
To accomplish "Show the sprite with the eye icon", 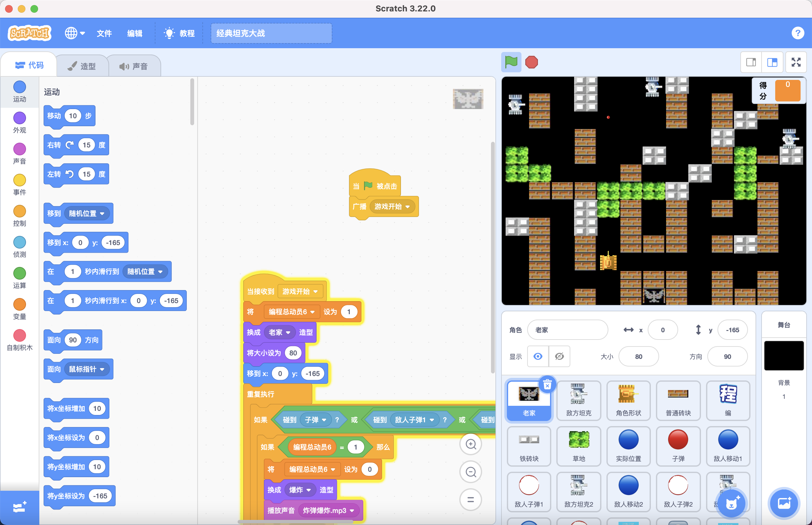I will point(538,356).
